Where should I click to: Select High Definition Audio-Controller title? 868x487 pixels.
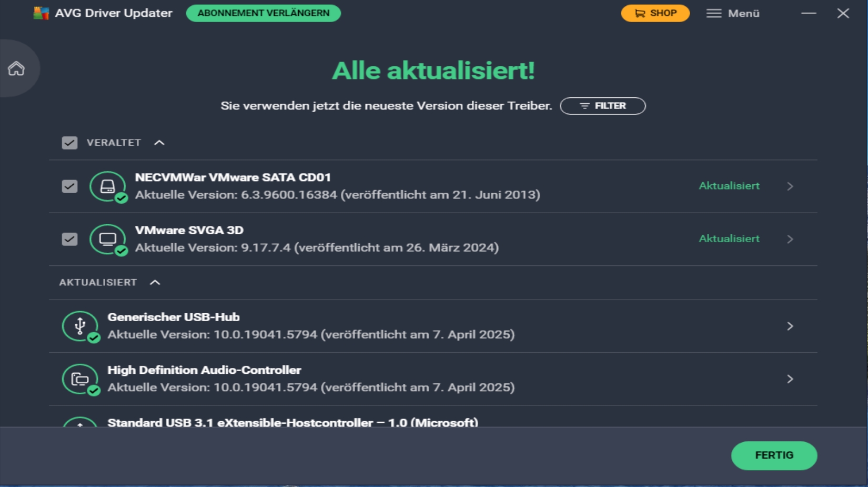[204, 370]
